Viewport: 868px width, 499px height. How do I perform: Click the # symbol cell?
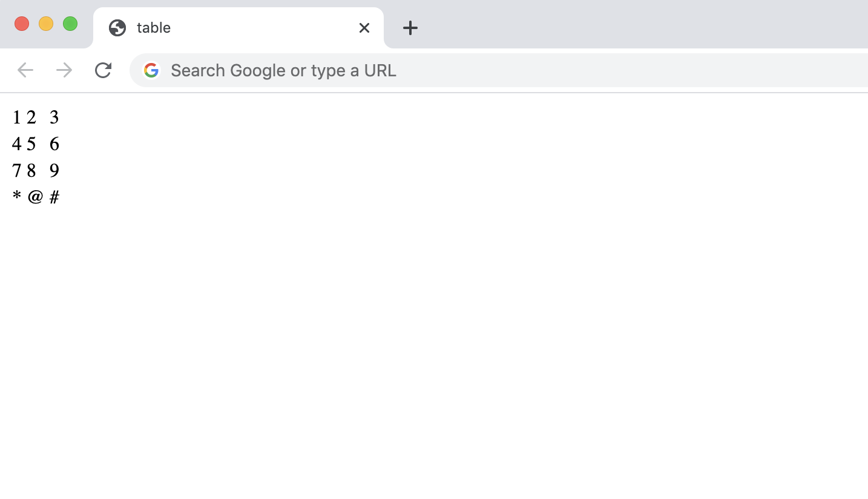tap(54, 197)
